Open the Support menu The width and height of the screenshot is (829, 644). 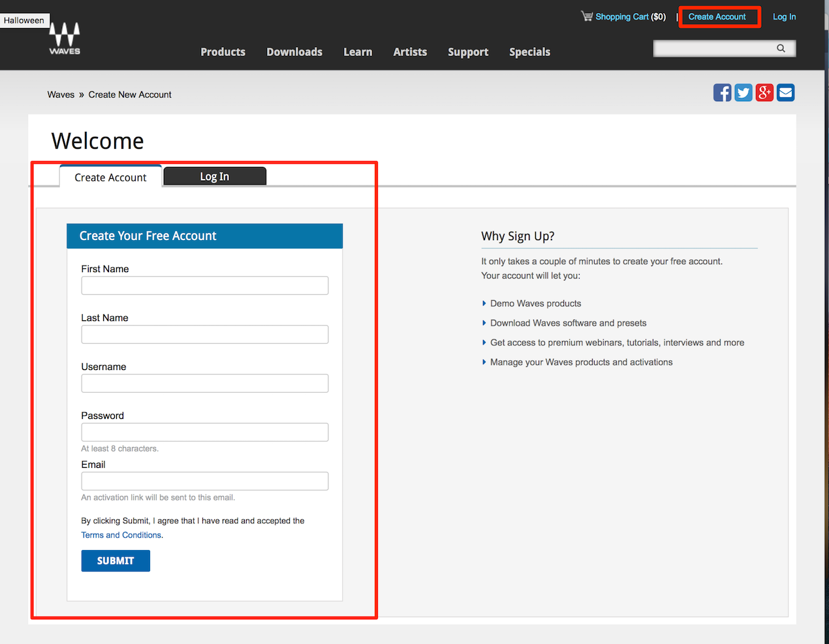[x=468, y=52]
